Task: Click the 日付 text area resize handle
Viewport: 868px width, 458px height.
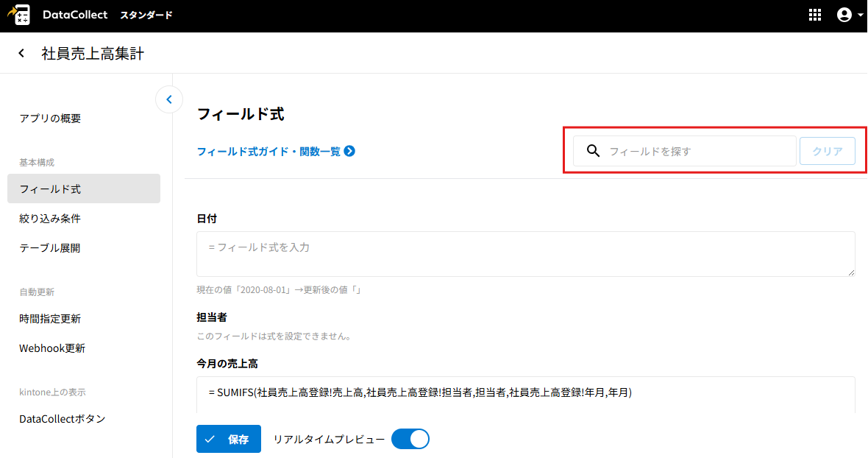Action: click(851, 272)
